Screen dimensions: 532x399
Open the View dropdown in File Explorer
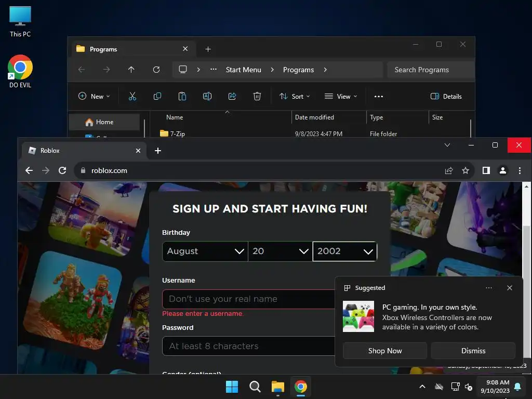341,96
